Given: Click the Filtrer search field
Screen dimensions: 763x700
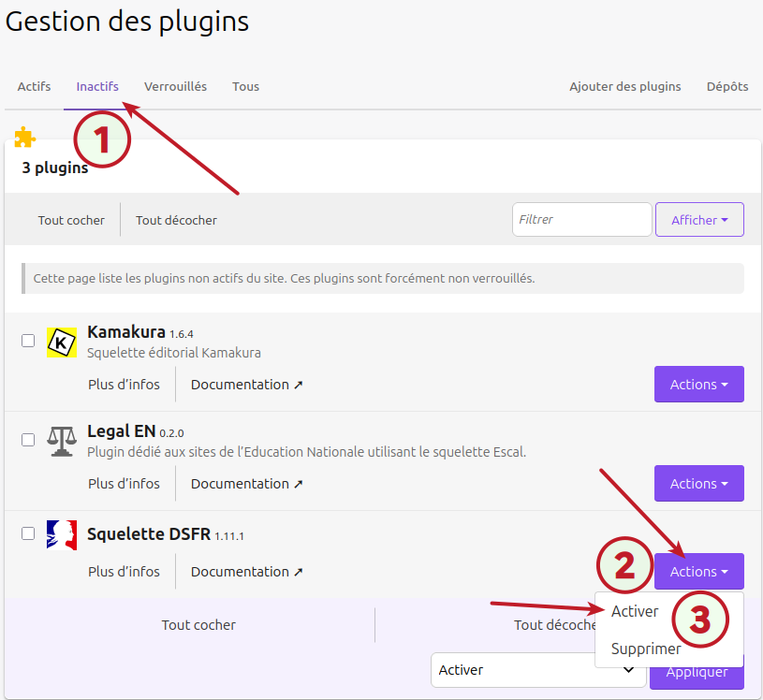Looking at the screenshot, I should click(581, 220).
